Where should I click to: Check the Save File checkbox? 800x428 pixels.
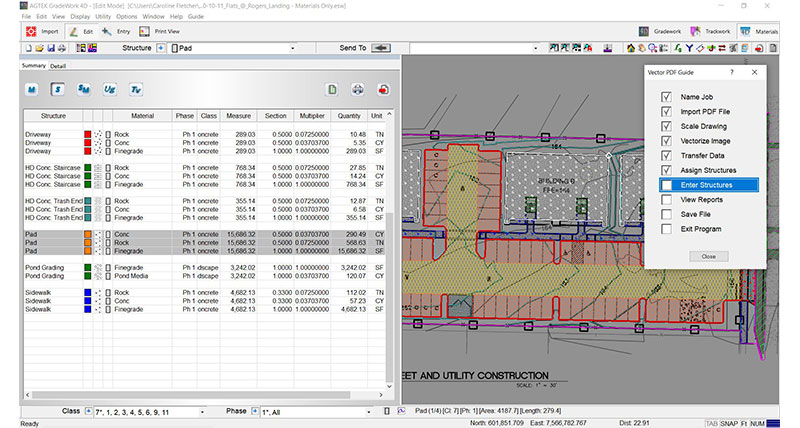666,214
